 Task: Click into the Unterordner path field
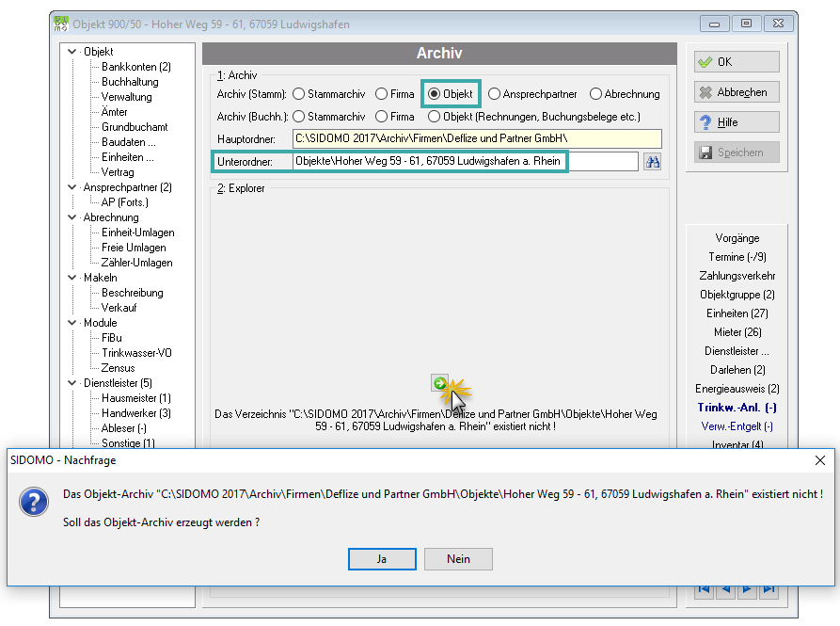[x=465, y=161]
